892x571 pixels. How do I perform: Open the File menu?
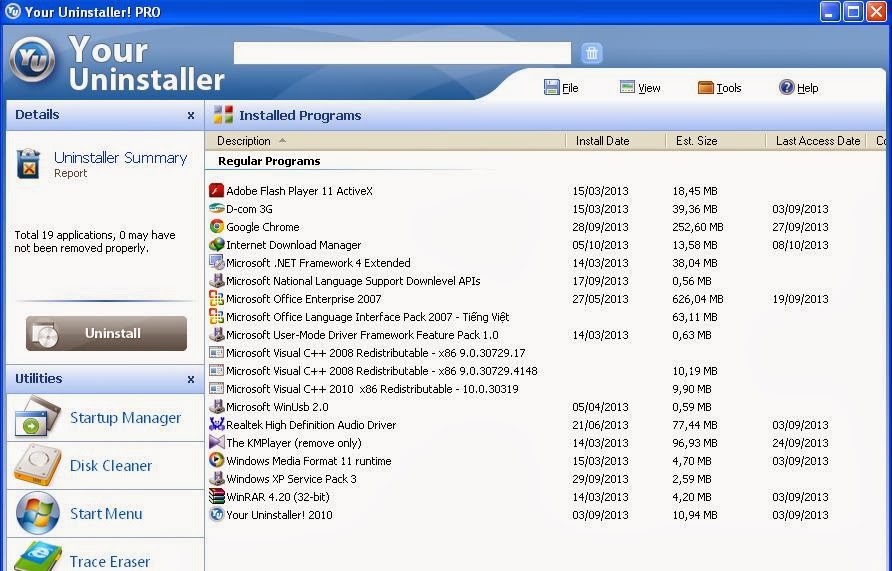pos(561,88)
